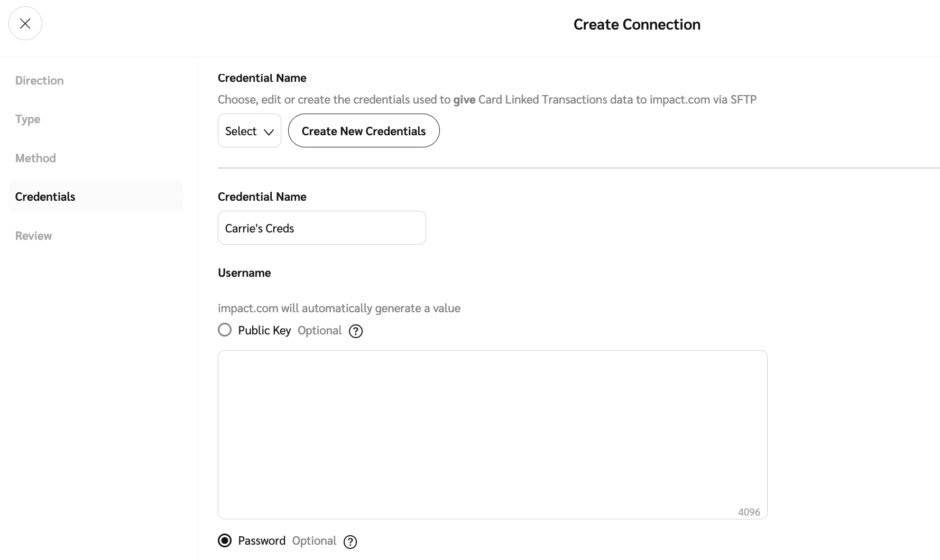Go to the Type step
940x560 pixels.
tap(27, 119)
